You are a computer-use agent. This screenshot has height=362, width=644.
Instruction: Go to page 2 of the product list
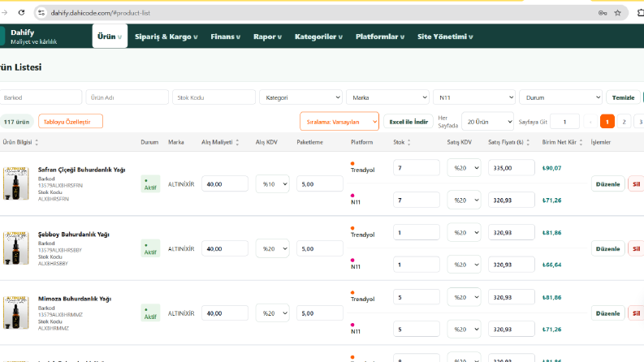[x=624, y=122]
